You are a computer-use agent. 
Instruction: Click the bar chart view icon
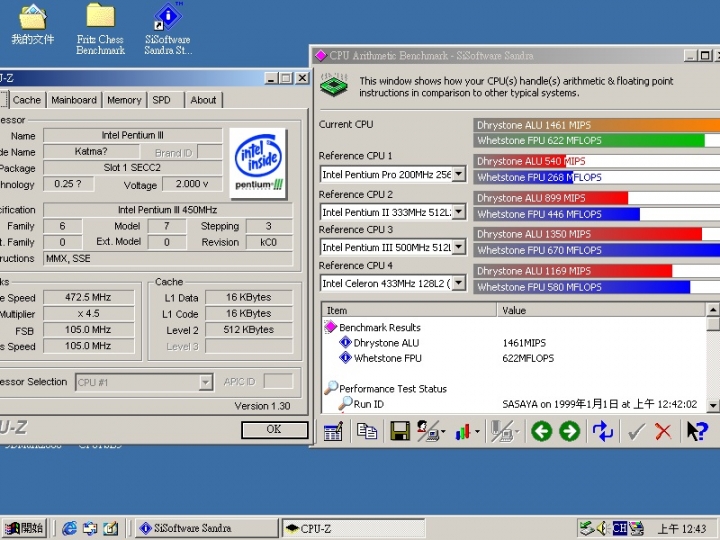coord(463,432)
